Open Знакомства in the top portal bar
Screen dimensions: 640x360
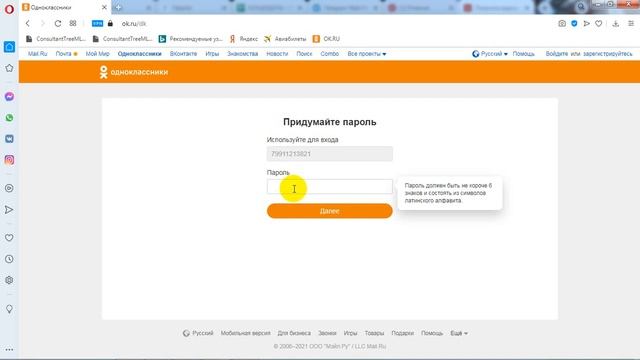click(242, 54)
